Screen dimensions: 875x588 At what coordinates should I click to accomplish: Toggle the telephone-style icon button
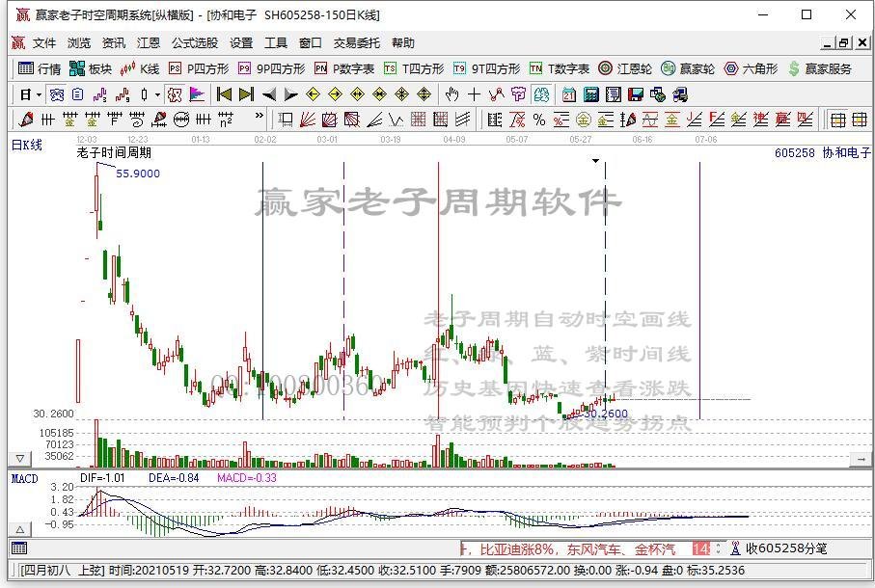click(56, 94)
